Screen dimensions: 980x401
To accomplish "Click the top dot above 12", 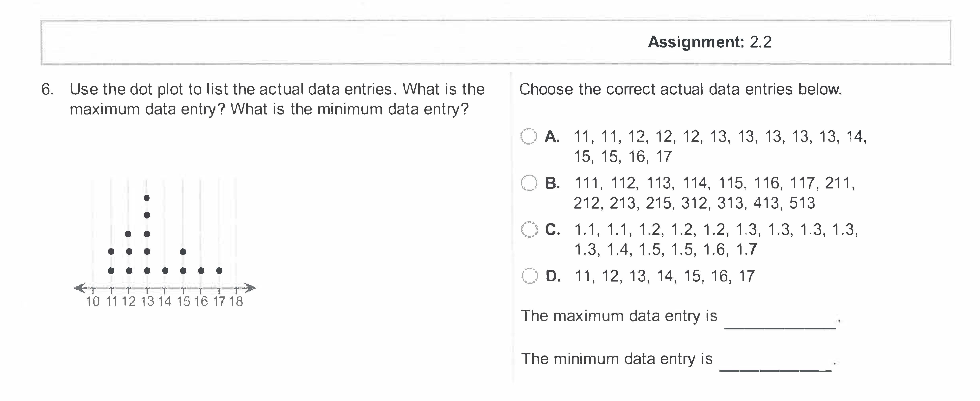I will (129, 234).
